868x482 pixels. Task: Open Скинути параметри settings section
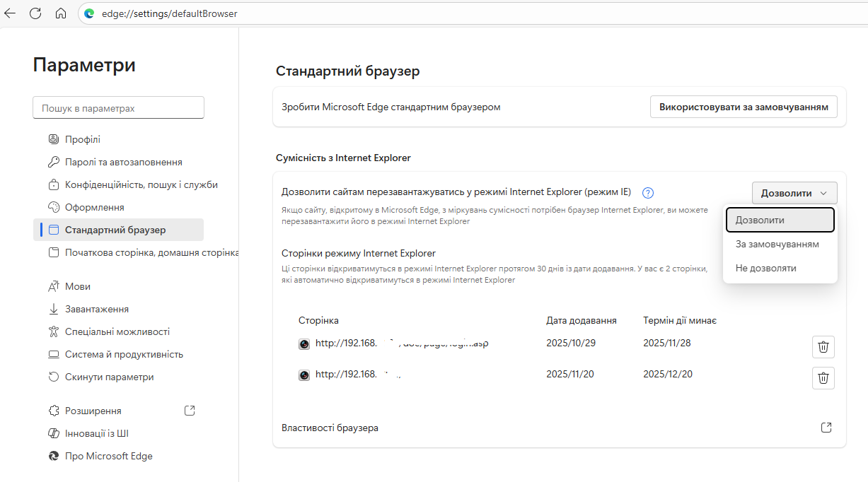[x=118, y=377]
